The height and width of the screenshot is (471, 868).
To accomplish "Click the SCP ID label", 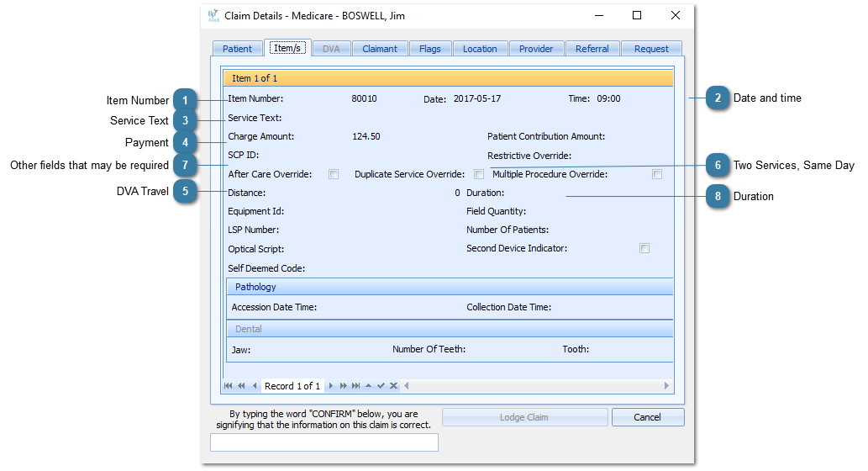I will pos(244,155).
